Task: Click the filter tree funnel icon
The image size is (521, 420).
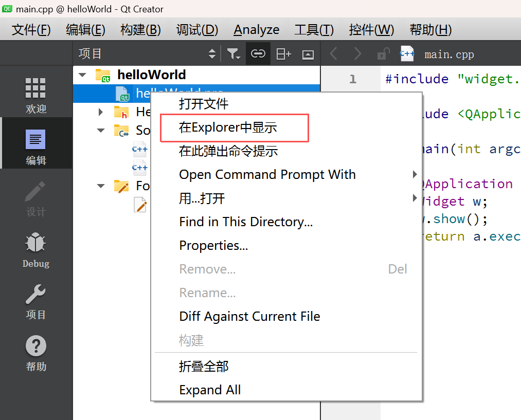Action: [233, 54]
